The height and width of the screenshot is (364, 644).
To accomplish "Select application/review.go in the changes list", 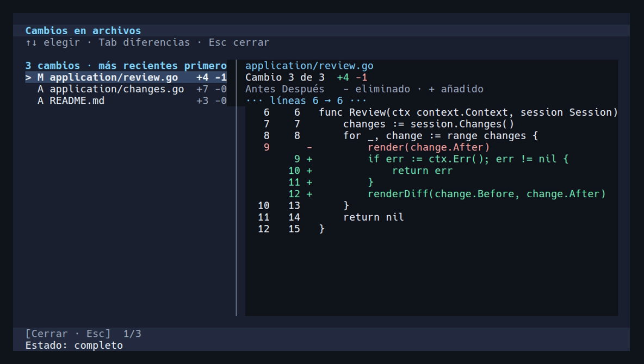I will click(126, 78).
